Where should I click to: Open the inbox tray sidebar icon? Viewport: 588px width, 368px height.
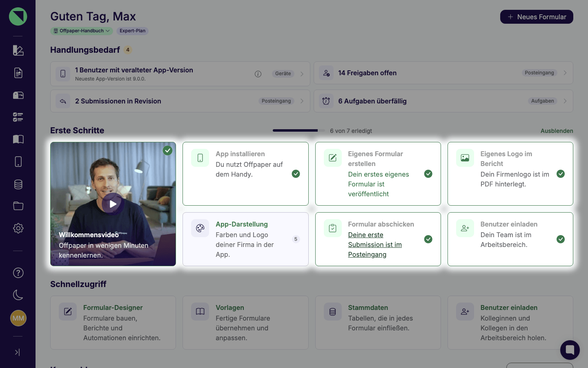coord(18,95)
